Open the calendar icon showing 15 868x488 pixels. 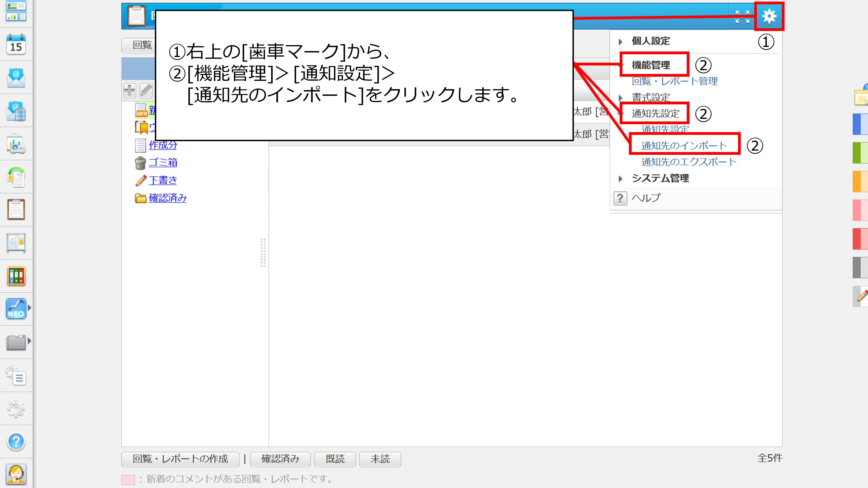click(16, 44)
